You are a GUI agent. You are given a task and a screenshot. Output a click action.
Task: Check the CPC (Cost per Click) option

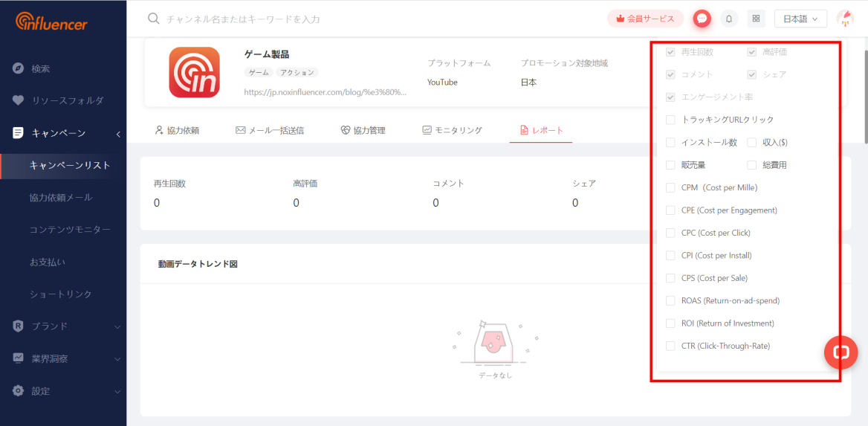[670, 233]
